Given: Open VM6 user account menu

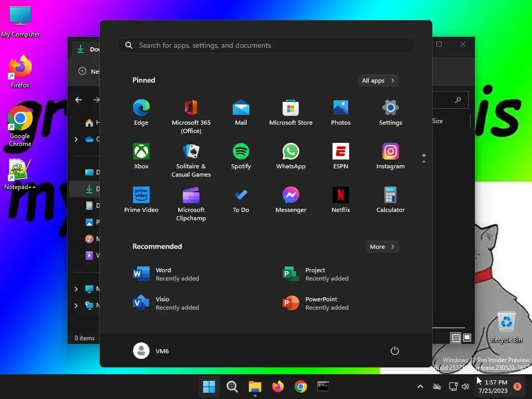Looking at the screenshot, I should [x=151, y=351].
